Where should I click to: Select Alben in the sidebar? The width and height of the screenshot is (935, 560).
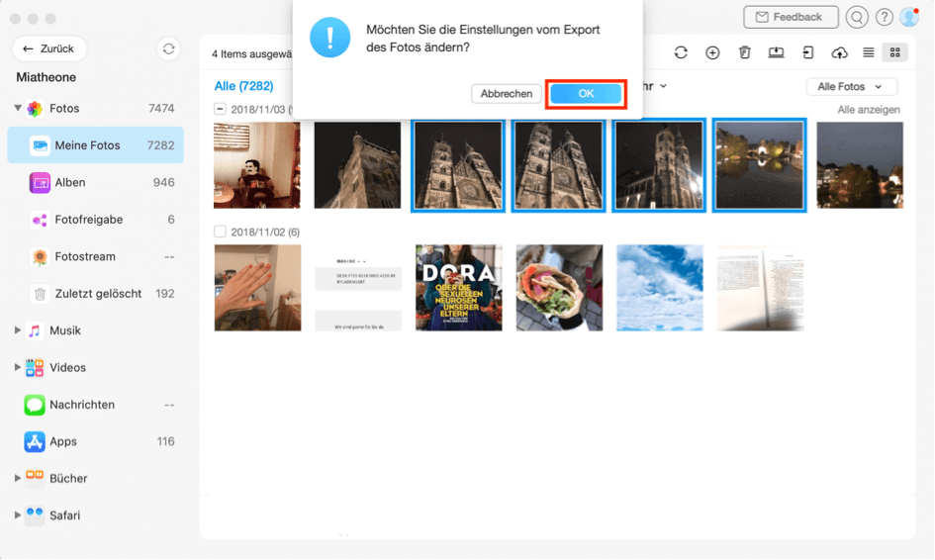click(69, 182)
